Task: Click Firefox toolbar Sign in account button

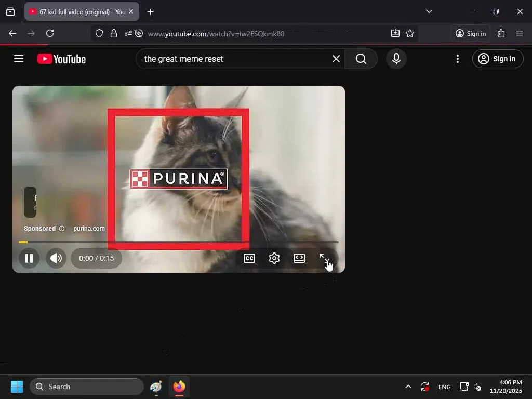Action: [x=471, y=33]
